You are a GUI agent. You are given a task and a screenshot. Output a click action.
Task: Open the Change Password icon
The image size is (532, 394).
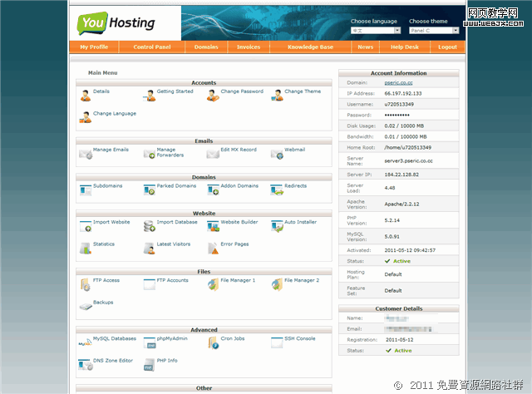213,96
